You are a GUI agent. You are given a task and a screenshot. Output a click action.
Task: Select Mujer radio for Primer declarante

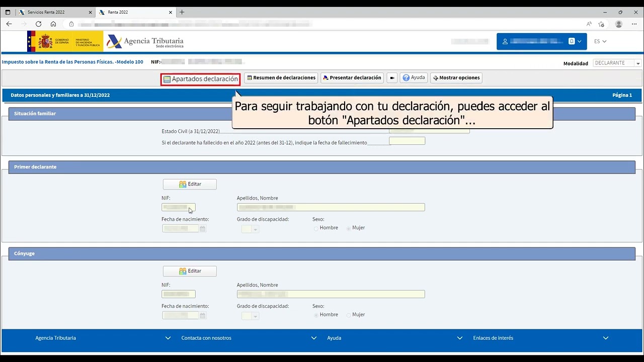pos(349,228)
